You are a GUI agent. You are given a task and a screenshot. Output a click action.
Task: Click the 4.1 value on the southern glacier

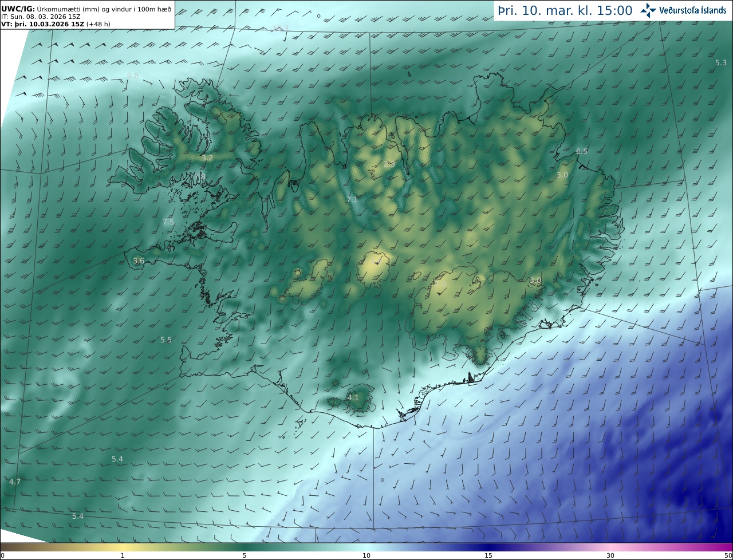pos(353,397)
